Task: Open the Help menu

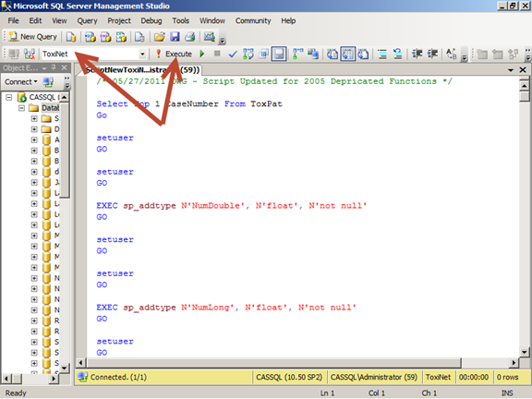Action: (288, 20)
